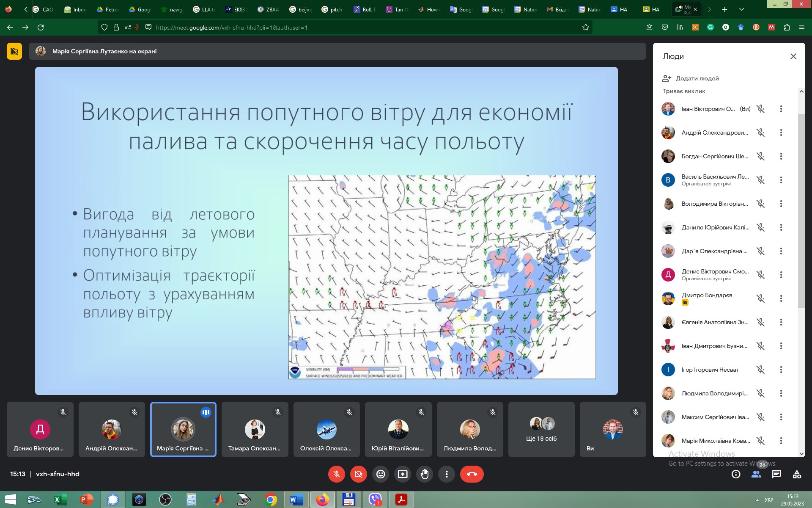
Task: Click mute icon next to Дар'я Олександрівна
Action: pyautogui.click(x=760, y=251)
